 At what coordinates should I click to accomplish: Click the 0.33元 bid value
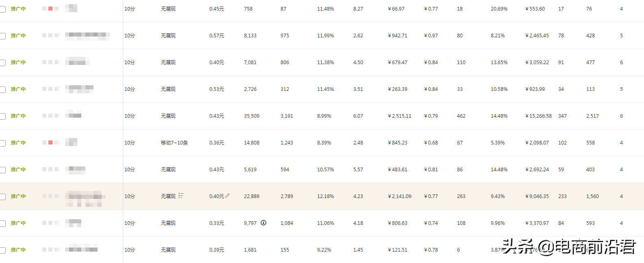click(217, 223)
